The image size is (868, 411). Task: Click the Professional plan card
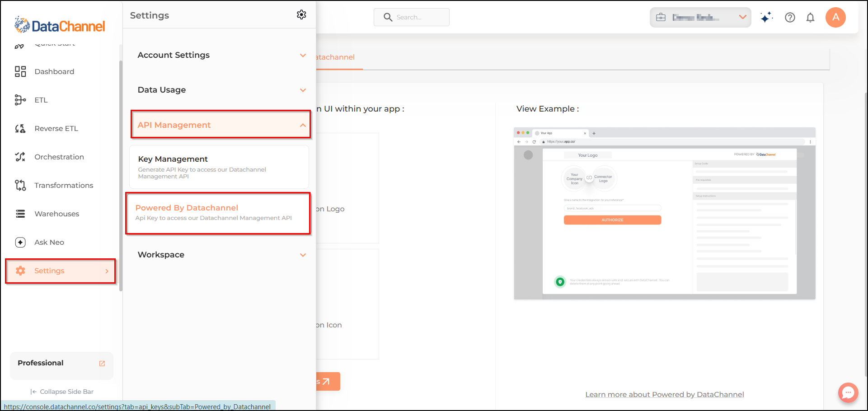click(61, 365)
